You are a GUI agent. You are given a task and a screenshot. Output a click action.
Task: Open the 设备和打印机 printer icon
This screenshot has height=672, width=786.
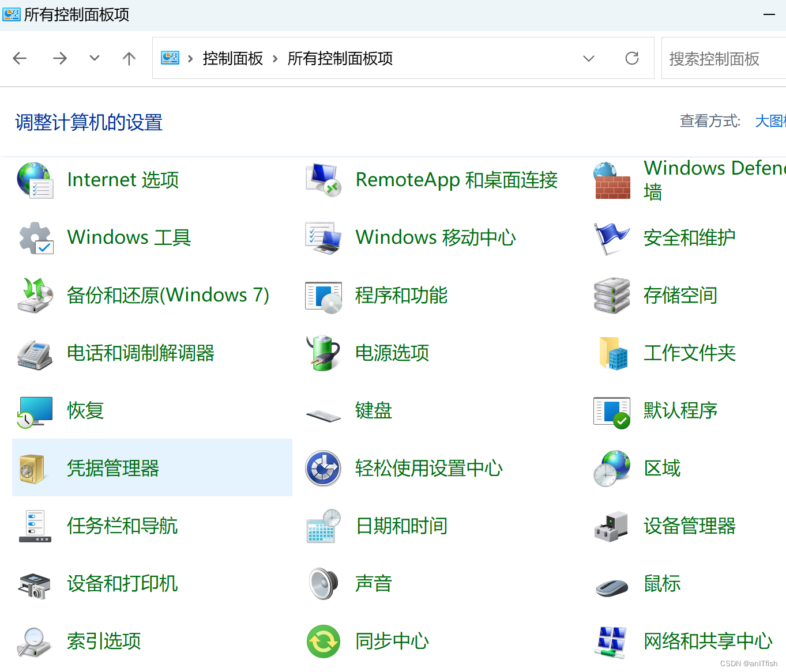pos(35,585)
